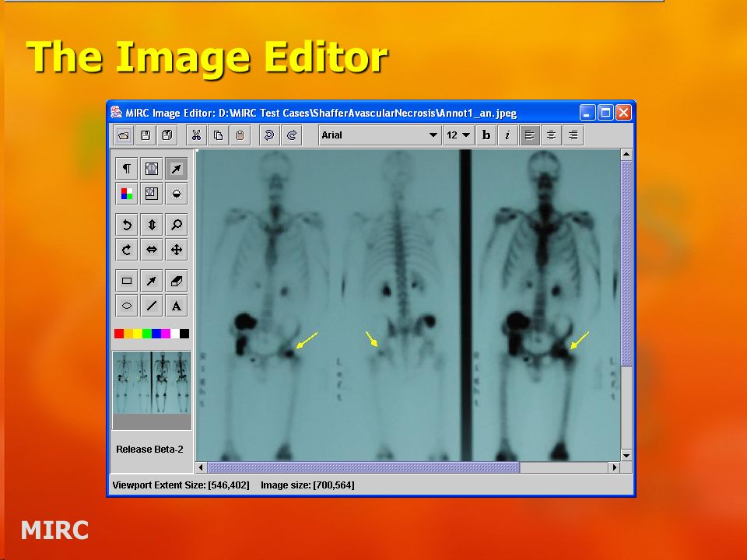Image resolution: width=747 pixels, height=560 pixels.
Task: Cut selection with the scissors icon
Action: [196, 135]
